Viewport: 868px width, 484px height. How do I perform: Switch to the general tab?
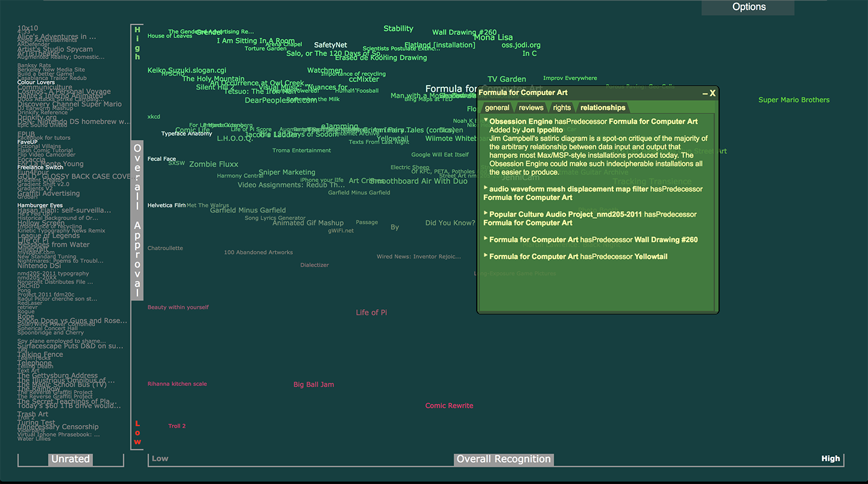click(x=497, y=108)
